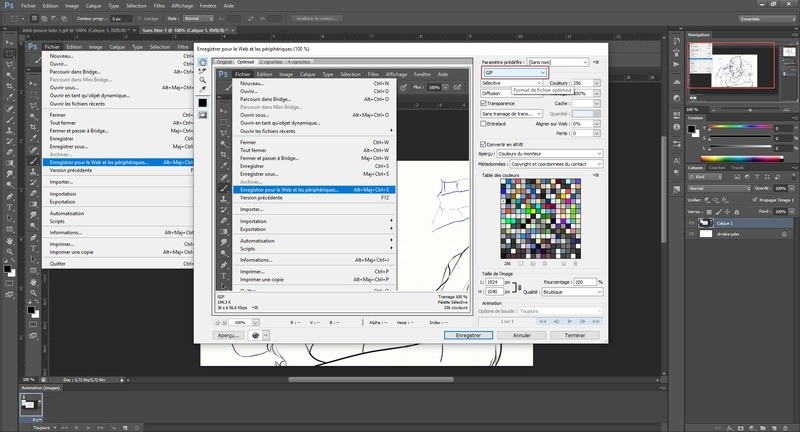Select the Clone Stamp tool in main Tools panel

(x=9, y=131)
